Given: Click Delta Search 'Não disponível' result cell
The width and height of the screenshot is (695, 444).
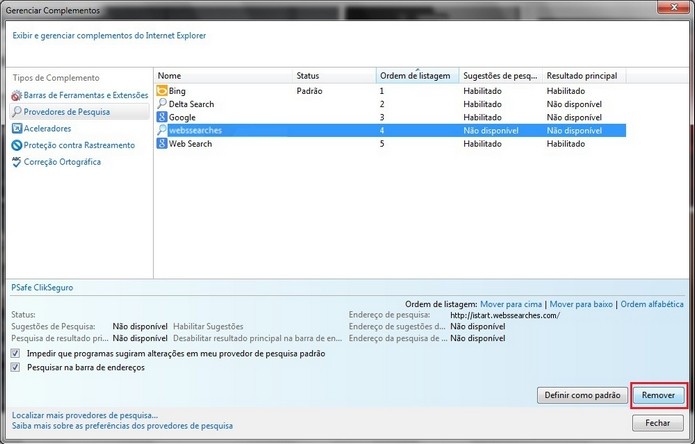Looking at the screenshot, I should click(574, 104).
